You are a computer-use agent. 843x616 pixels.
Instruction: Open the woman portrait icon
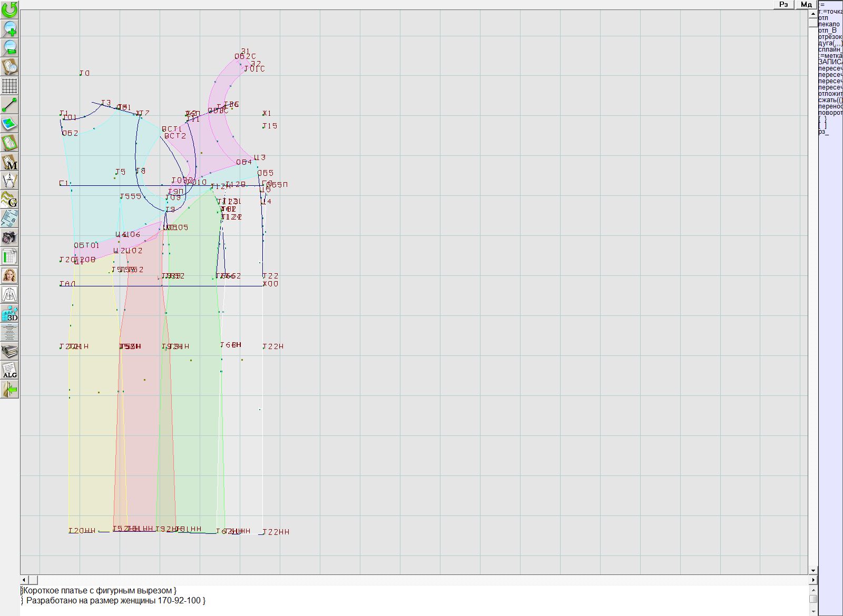[x=9, y=275]
